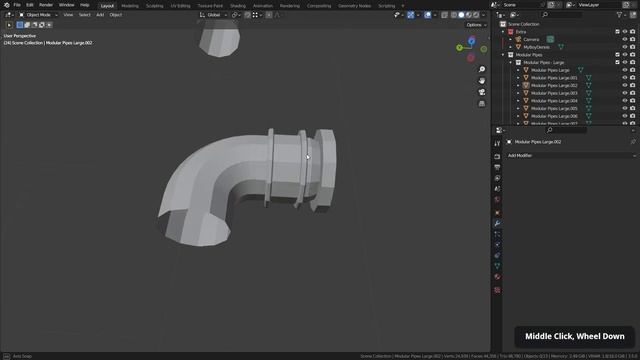Screen dimensions: 640x360
Task: Pin the properties panel with pin icon
Action: pos(633,142)
